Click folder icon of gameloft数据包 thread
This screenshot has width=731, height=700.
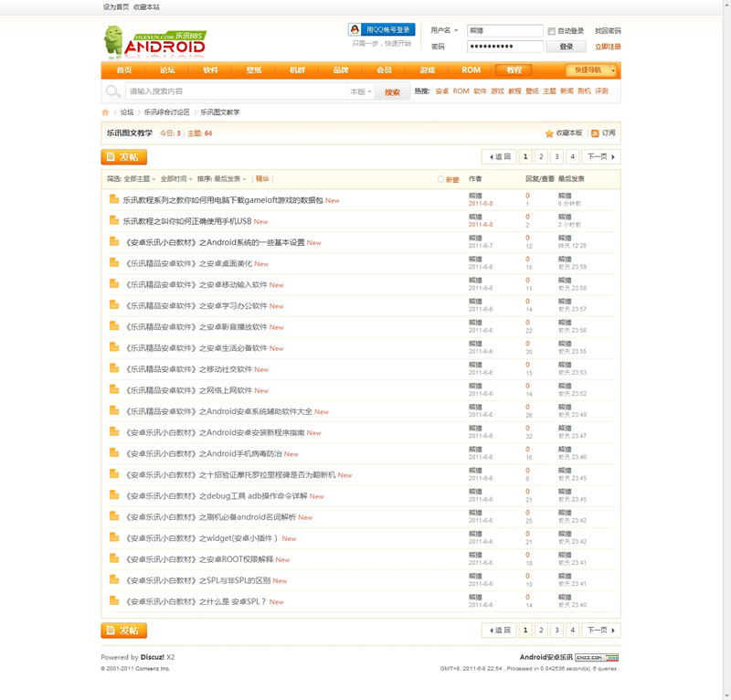click(x=113, y=199)
